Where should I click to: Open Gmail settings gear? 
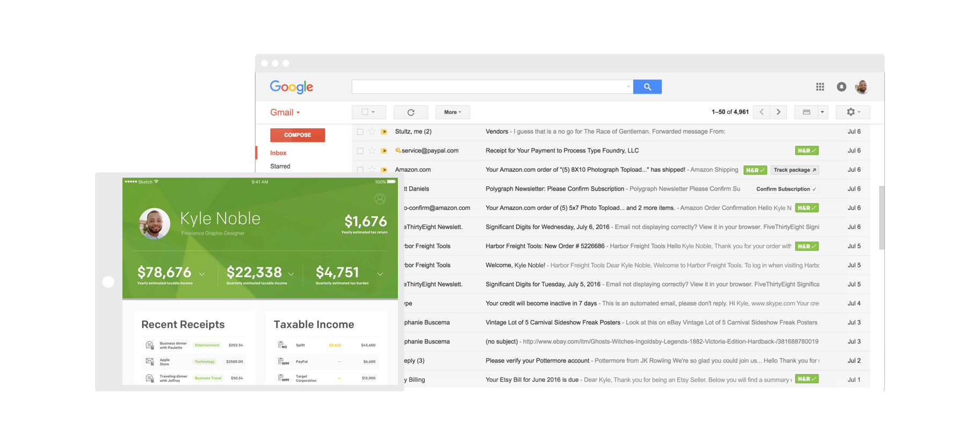(853, 112)
